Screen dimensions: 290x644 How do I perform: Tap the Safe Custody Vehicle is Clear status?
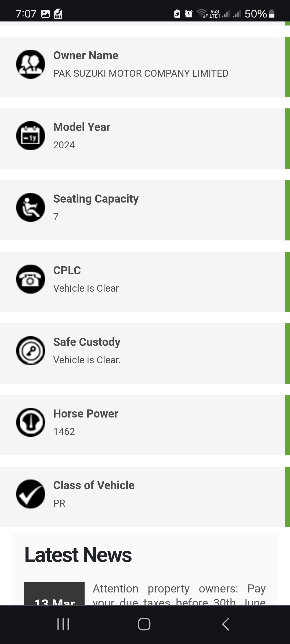[x=87, y=360]
